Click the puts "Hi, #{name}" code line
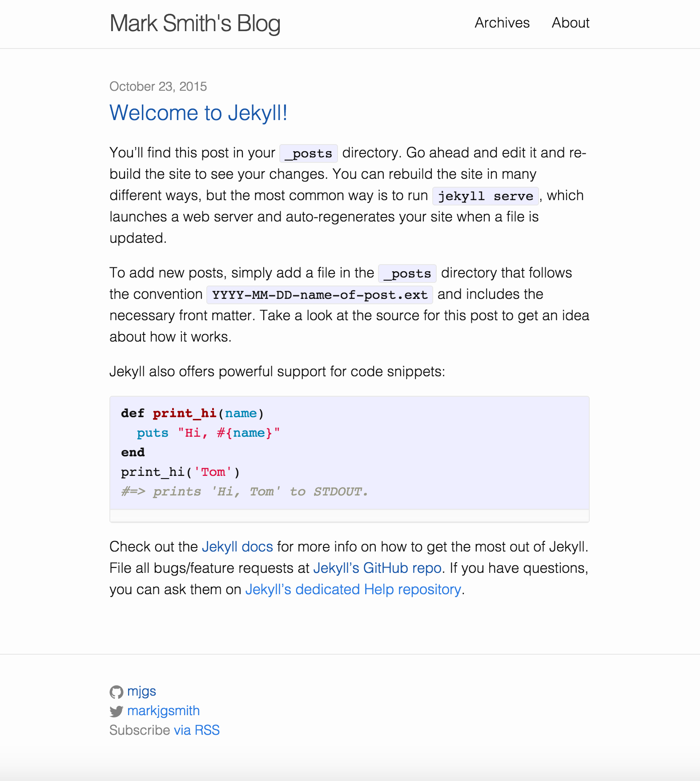700x781 pixels. [209, 433]
